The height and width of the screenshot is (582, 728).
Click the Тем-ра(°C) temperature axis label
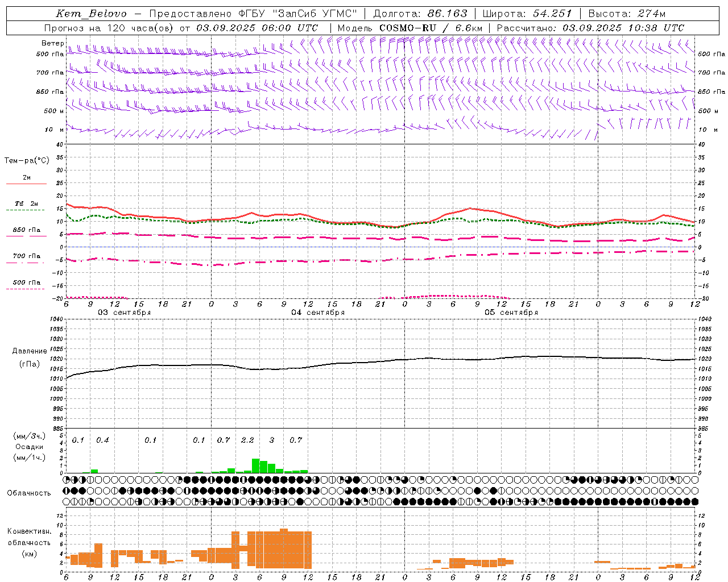(27, 161)
